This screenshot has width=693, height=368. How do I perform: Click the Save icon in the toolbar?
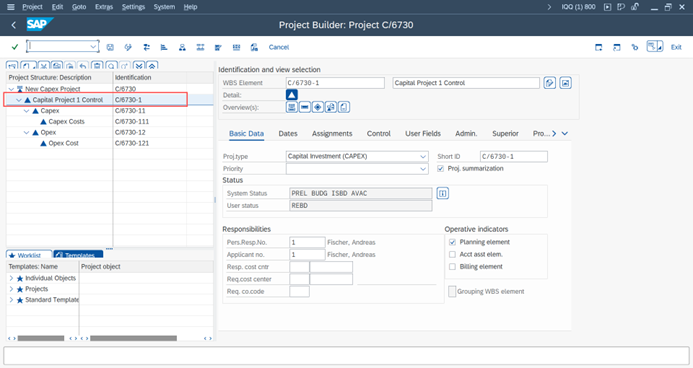pyautogui.click(x=110, y=47)
